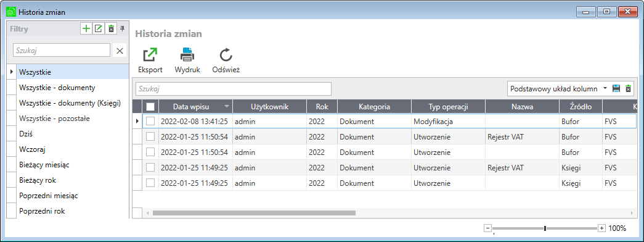
Task: Select the Wszystkie - dokumenty (Księgi) filter
Action: click(x=73, y=103)
